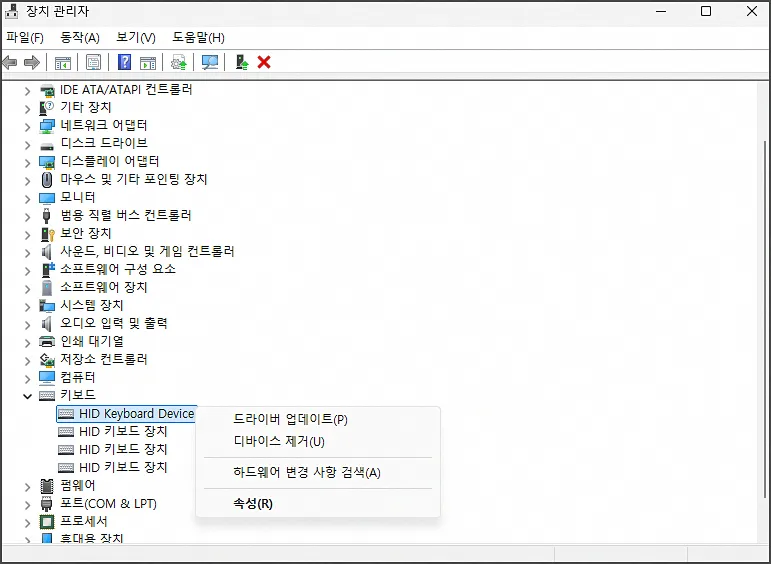771x564 pixels.
Task: Toggle the console tree pane icon
Action: coord(63,62)
